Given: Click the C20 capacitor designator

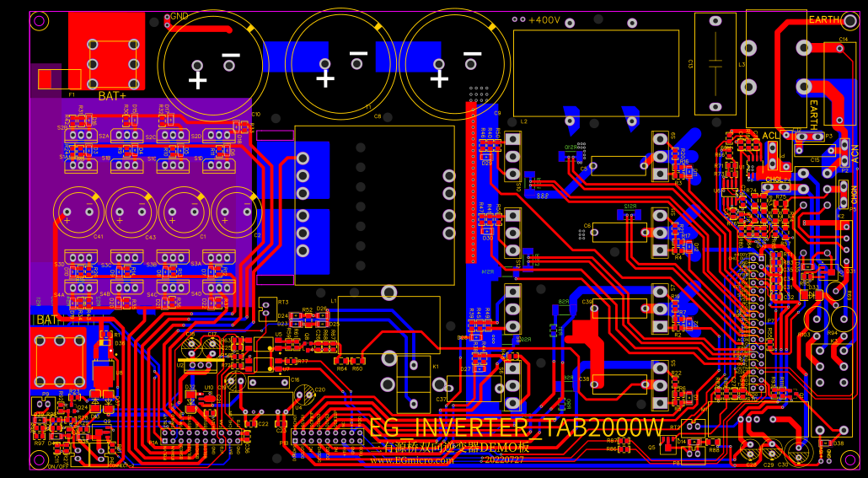Looking at the screenshot, I should coord(319,389).
